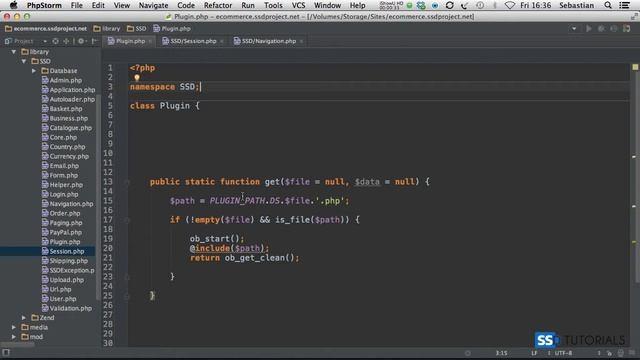Viewport: 640px width, 360px height.
Task: Open Notification Center list icon
Action: pos(624,5)
